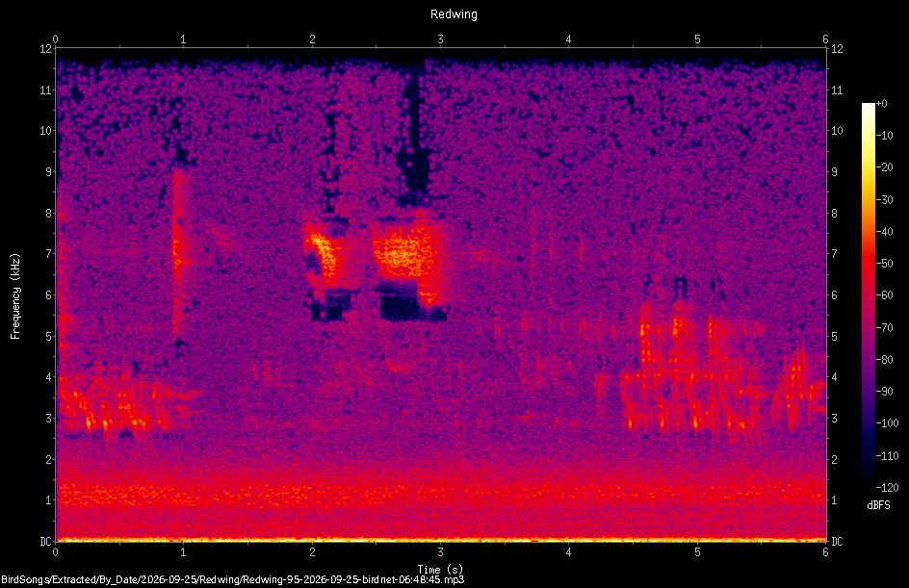The height and width of the screenshot is (588, 909).
Task: Click the "+0" value on the dBFS scale
Action: click(x=881, y=104)
